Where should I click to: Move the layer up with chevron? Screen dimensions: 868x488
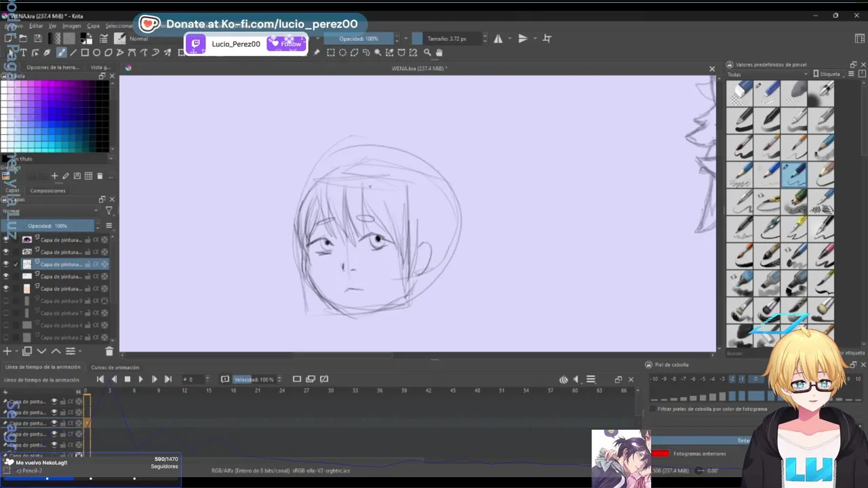click(56, 351)
